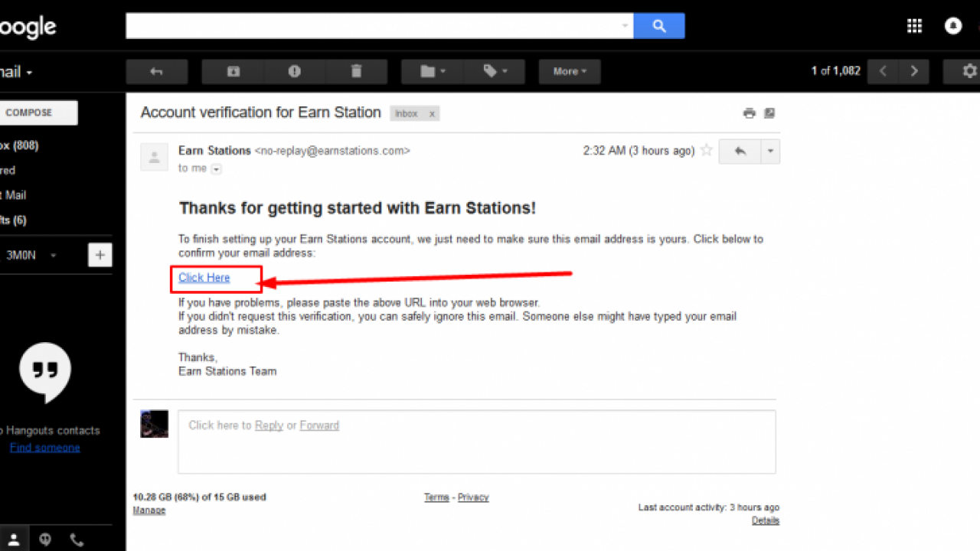Screen dimensions: 980x551
Task: Open the Google apps grid
Action: [x=914, y=26]
